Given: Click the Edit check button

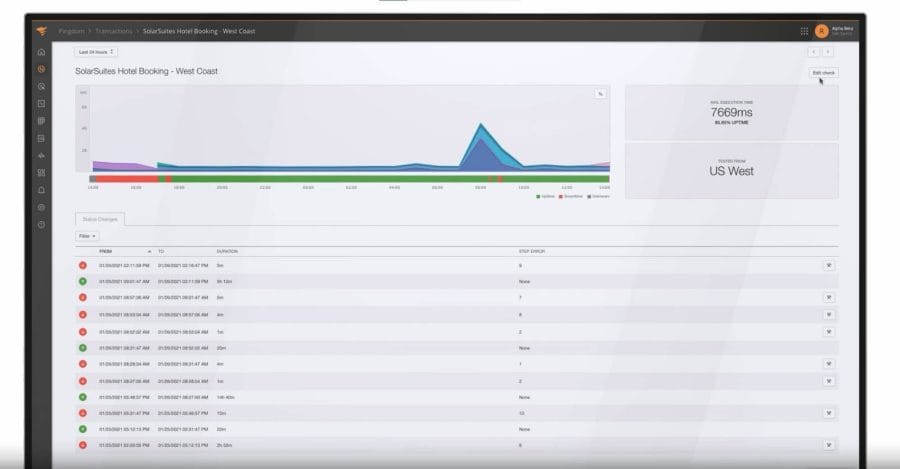Looking at the screenshot, I should (824, 73).
